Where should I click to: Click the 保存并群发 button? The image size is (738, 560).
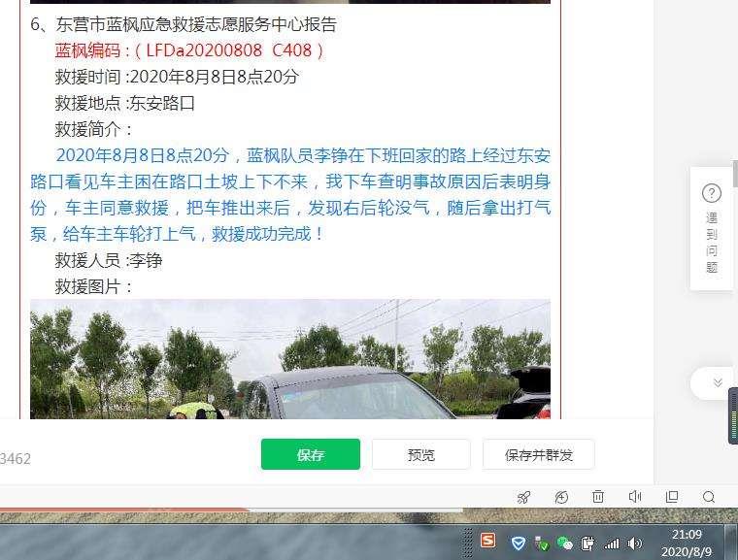(538, 454)
